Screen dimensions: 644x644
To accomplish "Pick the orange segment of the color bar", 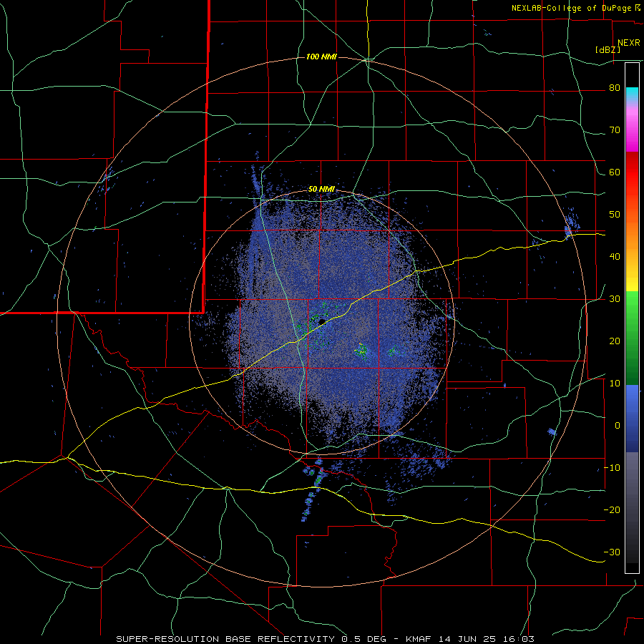I will pyautogui.click(x=632, y=234).
